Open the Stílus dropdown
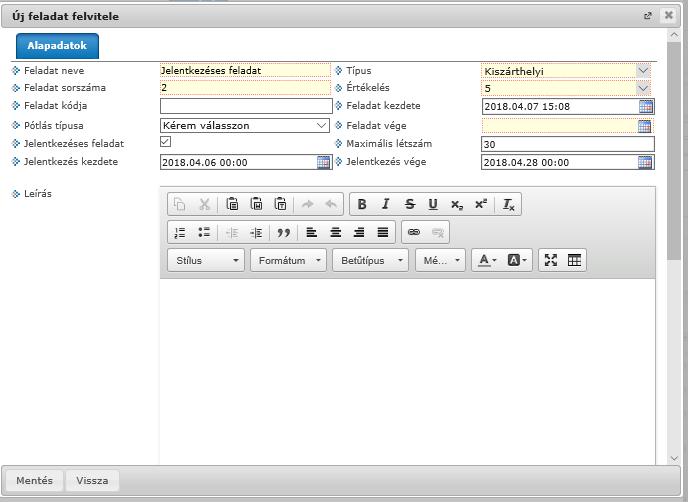This screenshot has height=502, width=688. (206, 260)
